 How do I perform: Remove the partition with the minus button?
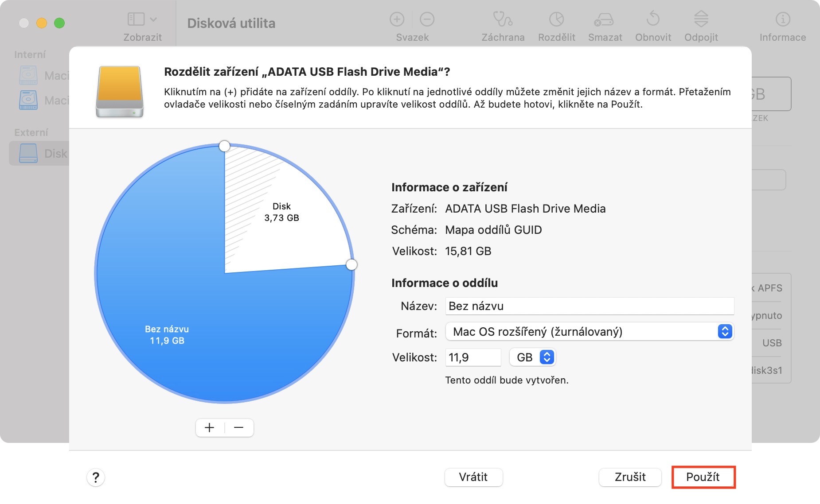[x=239, y=428]
